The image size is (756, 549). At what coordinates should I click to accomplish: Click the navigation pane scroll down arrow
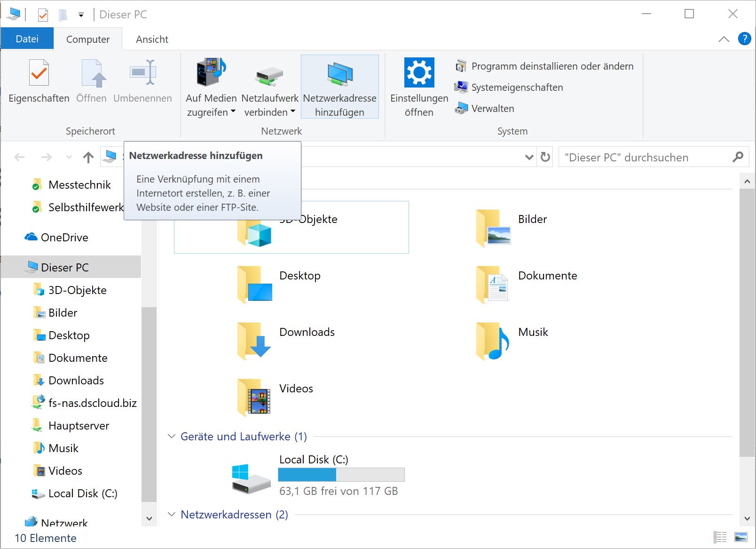click(149, 518)
